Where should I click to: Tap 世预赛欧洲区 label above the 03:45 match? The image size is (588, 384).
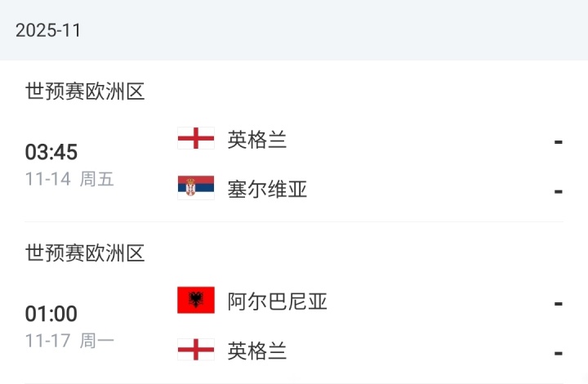[85, 92]
